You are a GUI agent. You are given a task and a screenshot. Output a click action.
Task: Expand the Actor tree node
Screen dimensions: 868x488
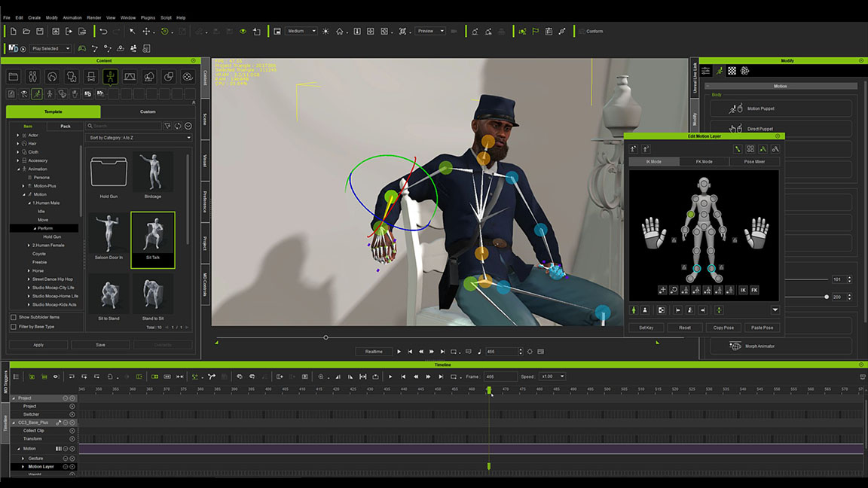pos(18,135)
